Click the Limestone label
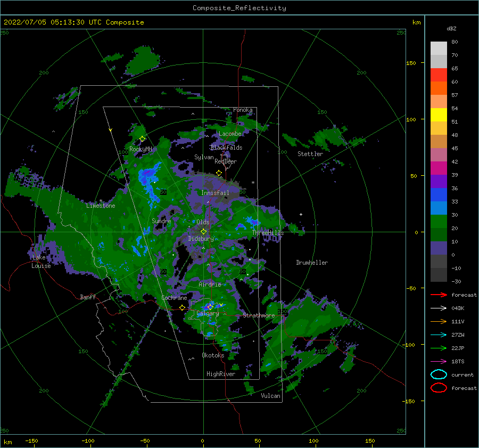The width and height of the screenshot is (479, 448). [101, 206]
